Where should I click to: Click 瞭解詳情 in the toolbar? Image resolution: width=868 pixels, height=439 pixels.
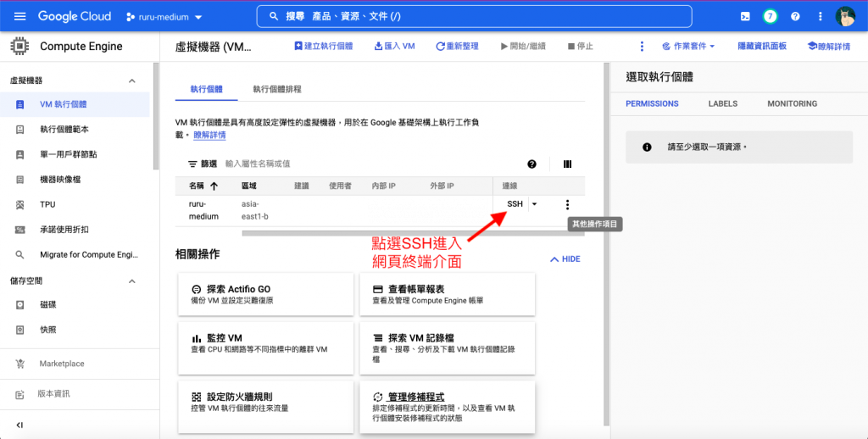[x=829, y=47]
